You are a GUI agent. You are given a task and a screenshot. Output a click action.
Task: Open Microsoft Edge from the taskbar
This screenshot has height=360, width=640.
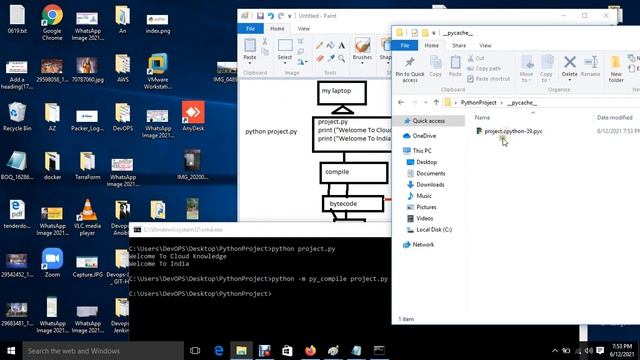(219, 351)
